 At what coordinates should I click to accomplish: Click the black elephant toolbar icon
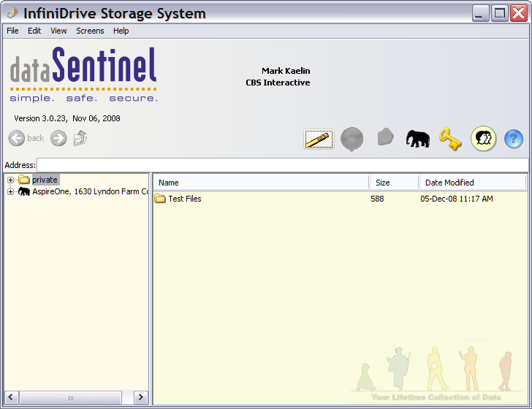[418, 139]
